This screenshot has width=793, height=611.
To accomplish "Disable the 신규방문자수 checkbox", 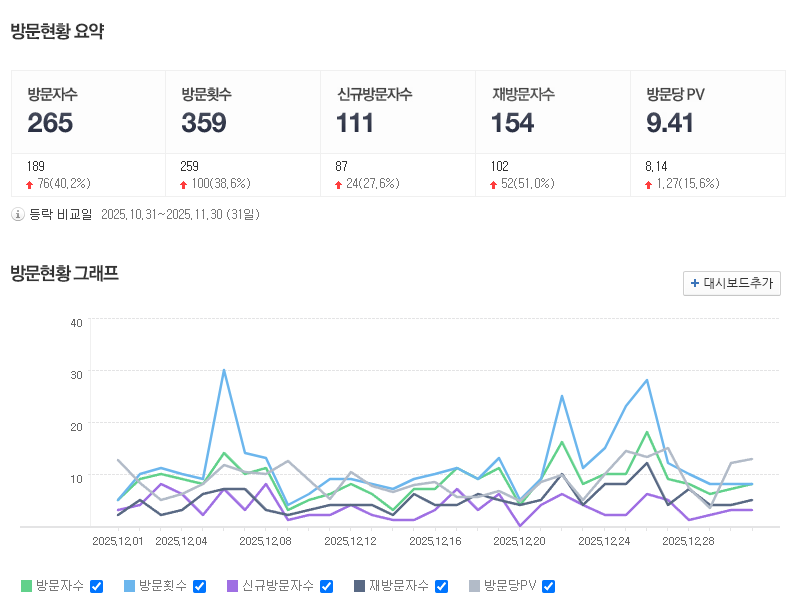I will pos(326,586).
